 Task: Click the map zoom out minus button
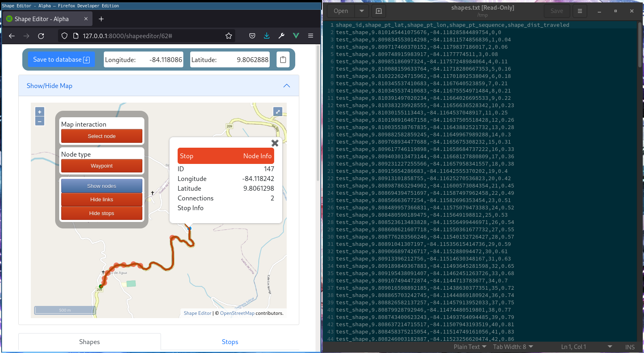tap(40, 121)
